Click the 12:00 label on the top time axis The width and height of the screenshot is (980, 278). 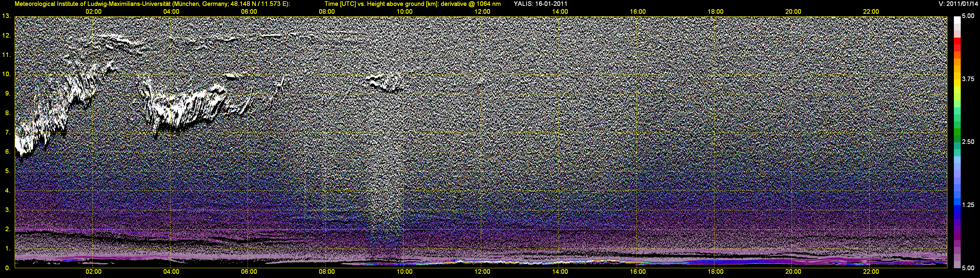(482, 12)
